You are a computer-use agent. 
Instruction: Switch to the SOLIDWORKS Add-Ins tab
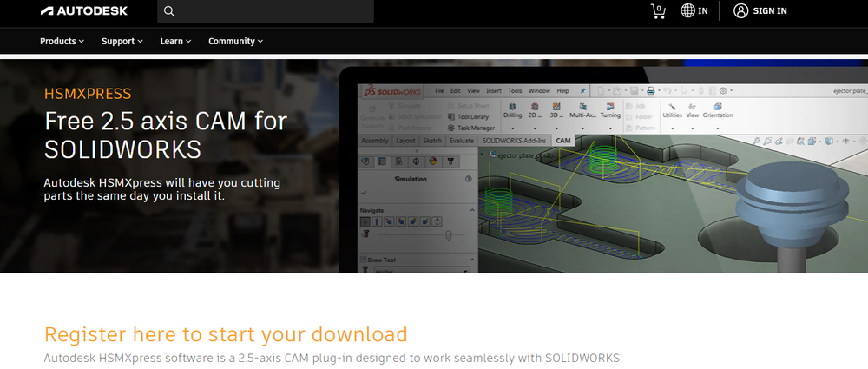click(x=514, y=141)
